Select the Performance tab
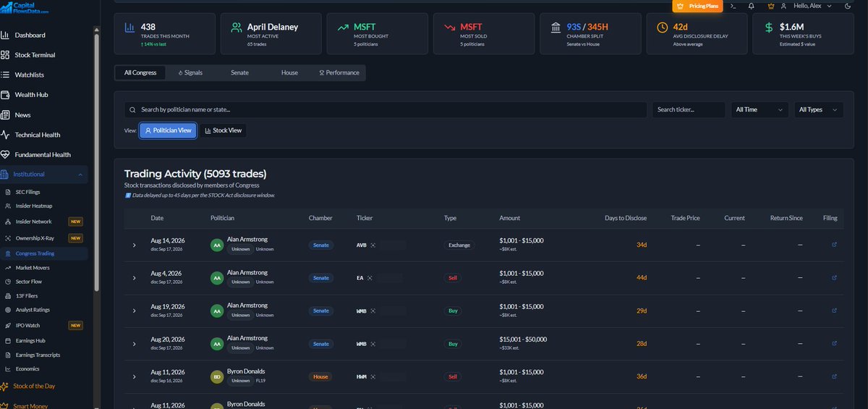This screenshot has width=868, height=409. pos(339,72)
